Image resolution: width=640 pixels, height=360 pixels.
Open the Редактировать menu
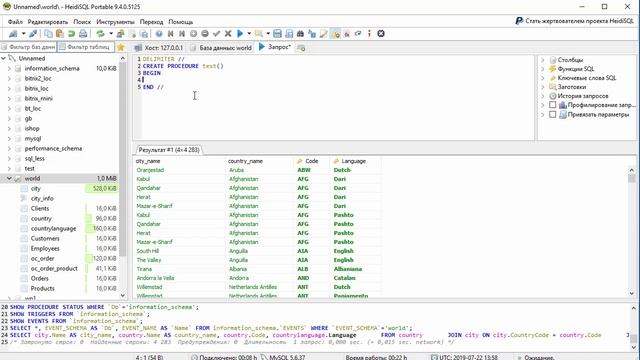click(x=48, y=22)
